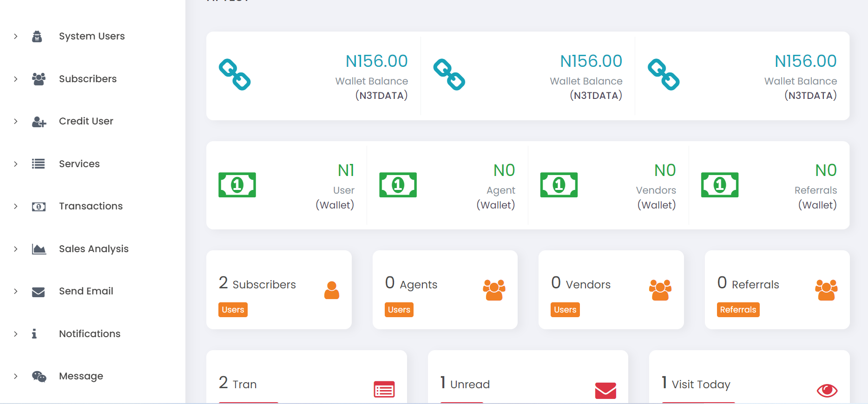Click the first Wallet Balance link icon
This screenshot has width=868, height=404.
(x=235, y=74)
